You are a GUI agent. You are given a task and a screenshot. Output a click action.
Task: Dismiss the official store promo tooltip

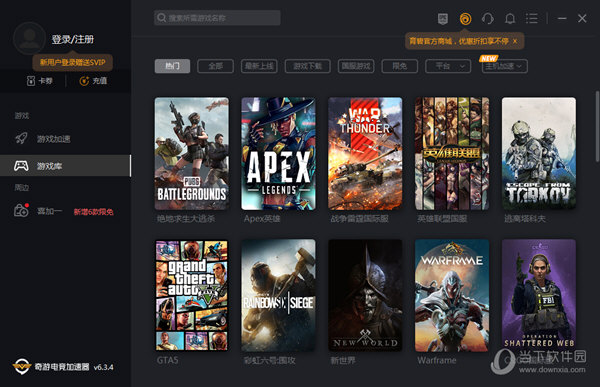(515, 41)
